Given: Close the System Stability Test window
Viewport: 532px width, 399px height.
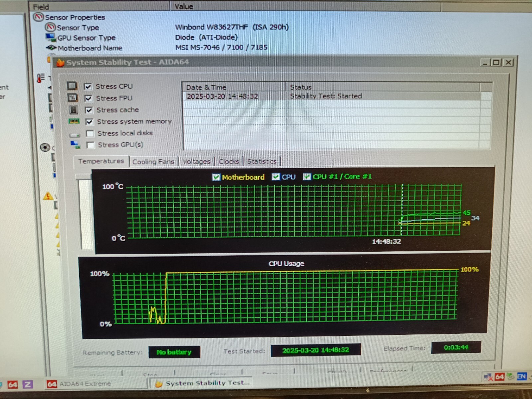Looking at the screenshot, I should [x=508, y=62].
